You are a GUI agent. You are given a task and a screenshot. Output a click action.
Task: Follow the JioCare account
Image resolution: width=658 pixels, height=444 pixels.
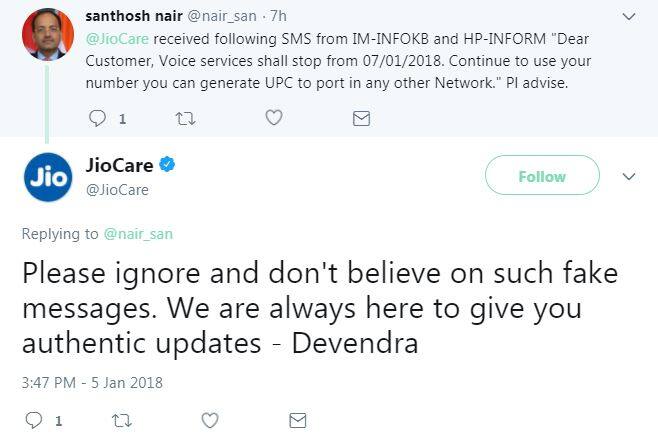click(542, 176)
